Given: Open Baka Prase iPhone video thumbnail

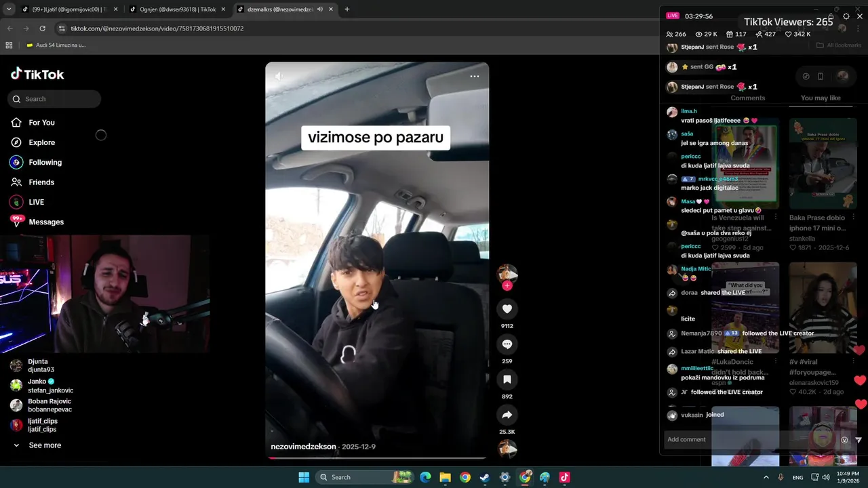Looking at the screenshot, I should pyautogui.click(x=823, y=163).
